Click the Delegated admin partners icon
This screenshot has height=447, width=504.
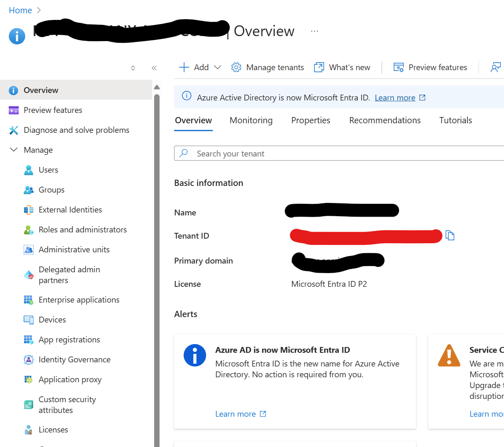[28, 275]
